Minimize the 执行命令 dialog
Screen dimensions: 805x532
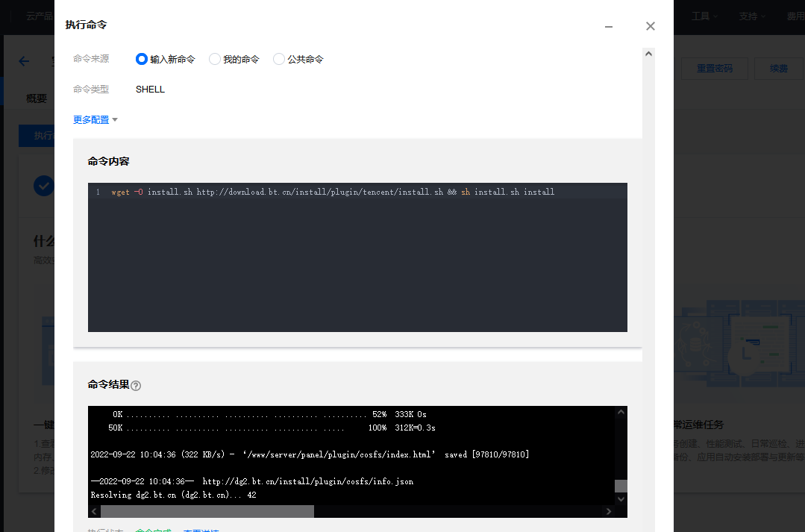[x=609, y=26]
